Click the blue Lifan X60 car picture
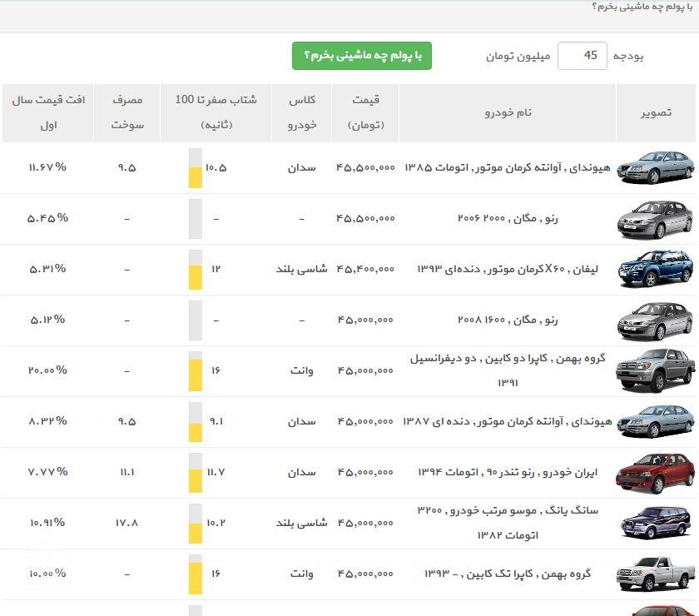Image resolution: width=699 pixels, height=616 pixels. 655,270
